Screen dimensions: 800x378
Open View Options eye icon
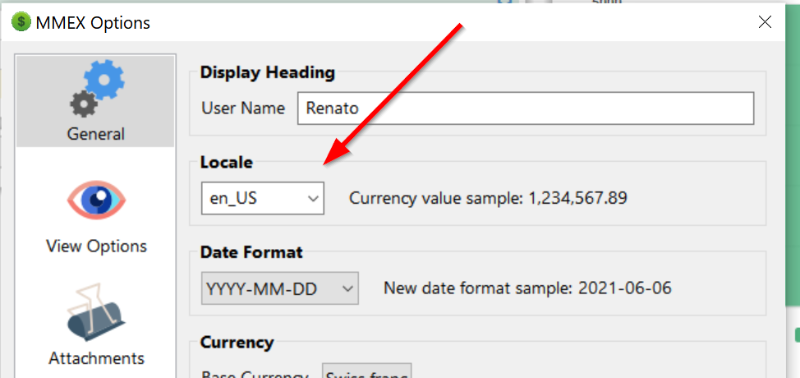[x=96, y=201]
